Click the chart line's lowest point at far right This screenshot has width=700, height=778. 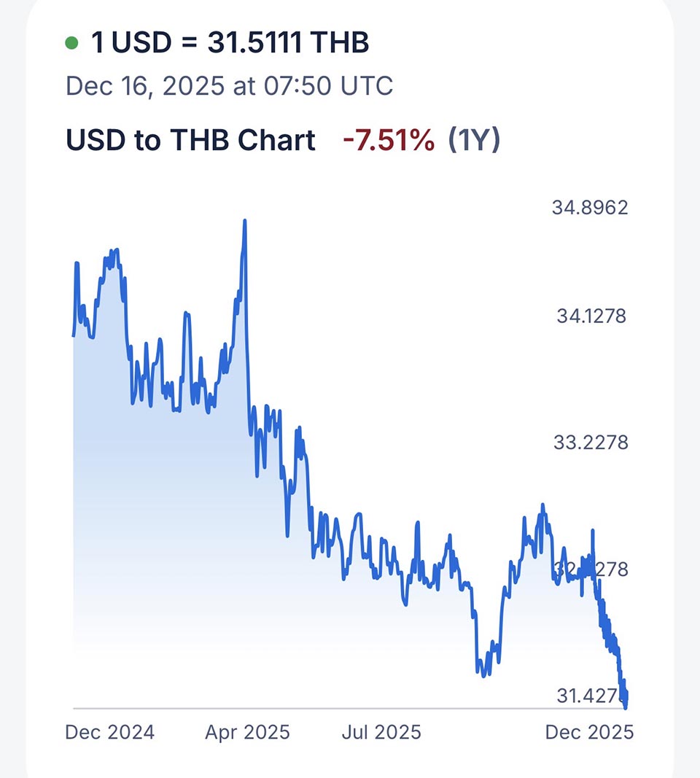[626, 706]
